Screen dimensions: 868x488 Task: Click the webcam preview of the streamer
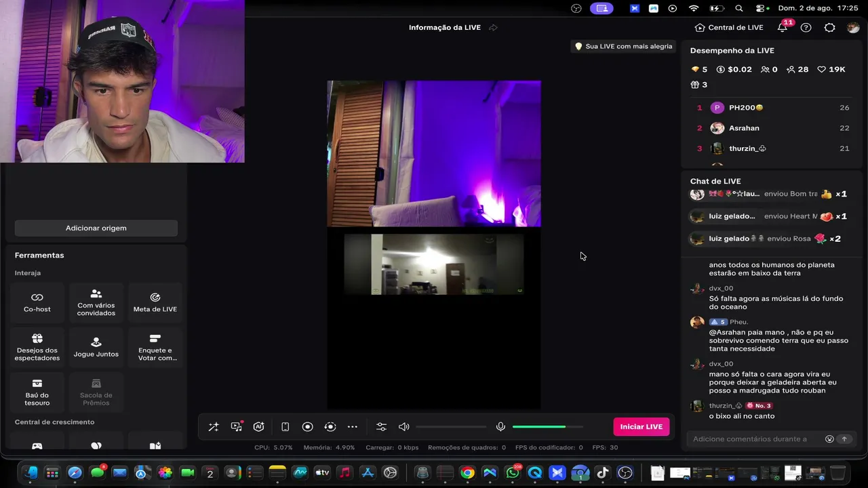[122, 81]
